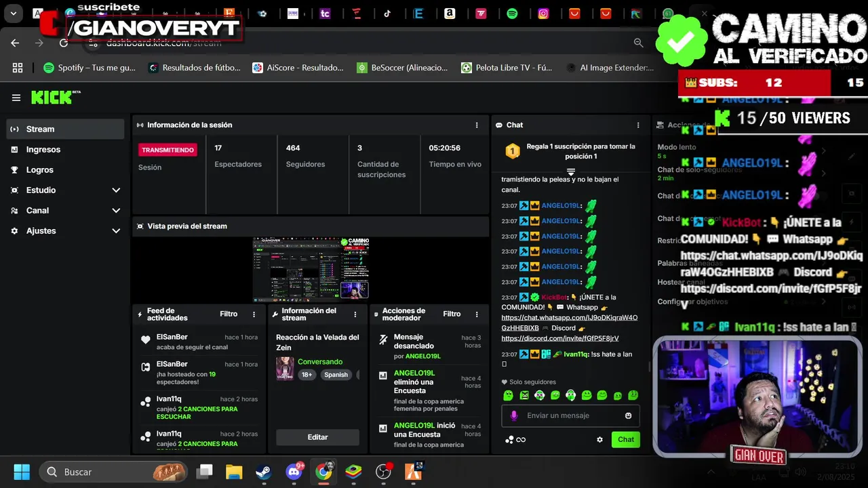Switch to the Instagram browser tab
Viewport: 868px width, 488px height.
543,13
